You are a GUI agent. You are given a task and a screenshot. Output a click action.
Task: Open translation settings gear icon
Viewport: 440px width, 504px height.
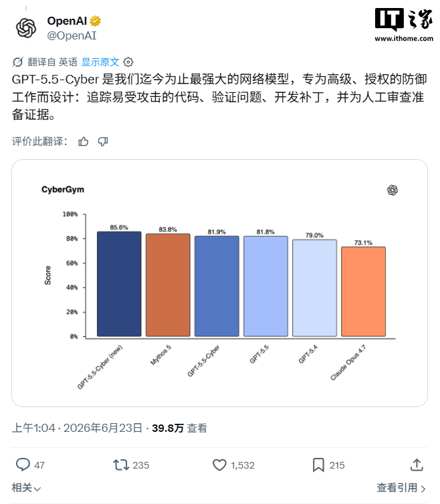[128, 62]
